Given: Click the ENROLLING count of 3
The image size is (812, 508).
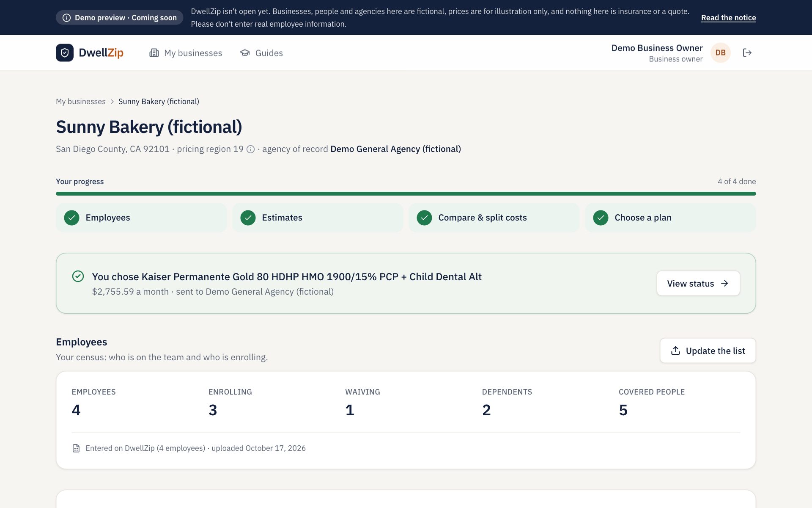Looking at the screenshot, I should click(x=213, y=410).
